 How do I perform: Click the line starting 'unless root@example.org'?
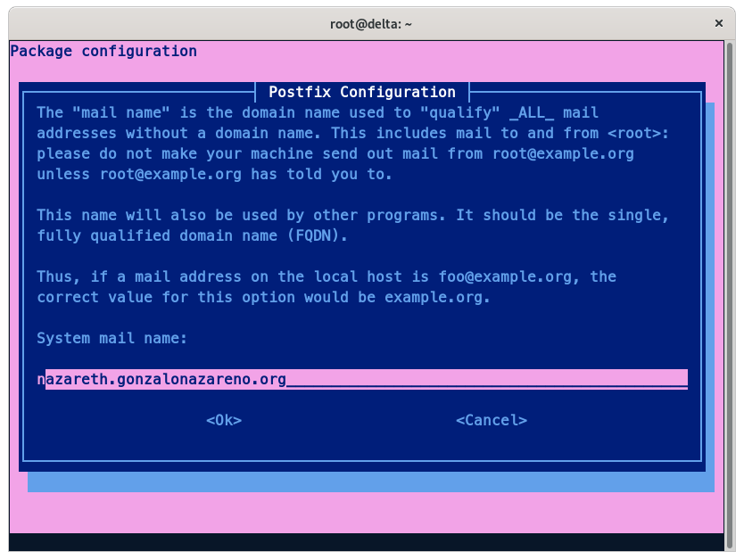[x=214, y=174]
